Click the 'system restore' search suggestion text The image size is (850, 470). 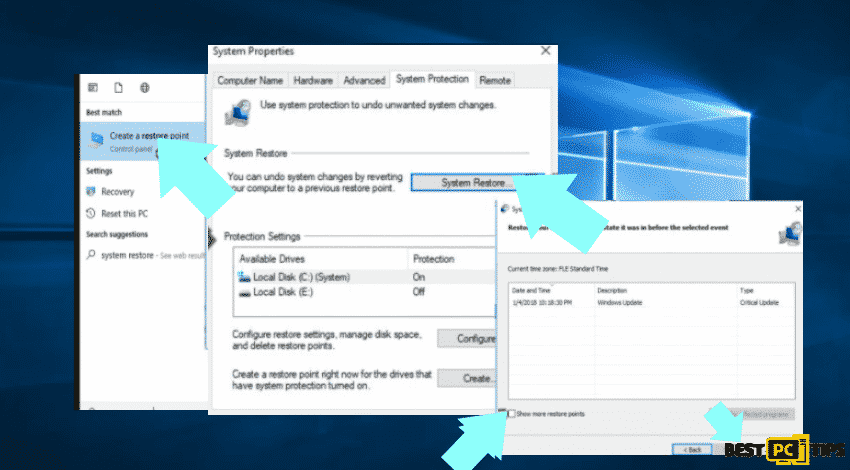coord(127,255)
